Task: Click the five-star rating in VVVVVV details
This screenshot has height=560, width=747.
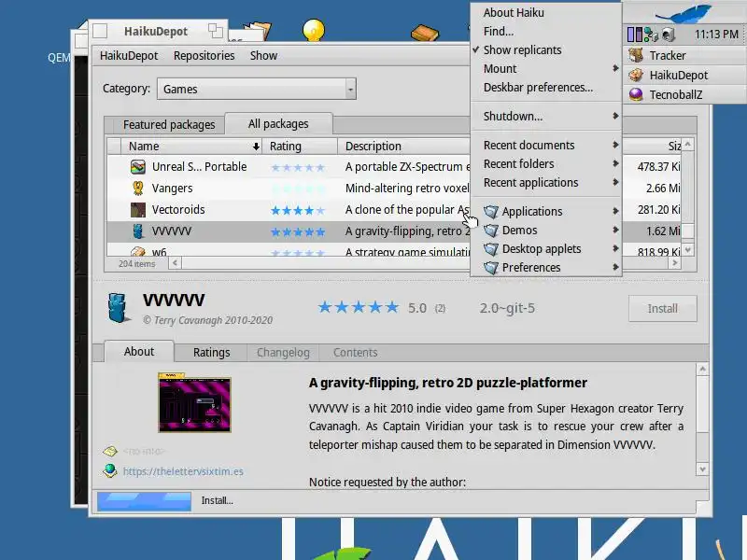Action: coord(359,308)
